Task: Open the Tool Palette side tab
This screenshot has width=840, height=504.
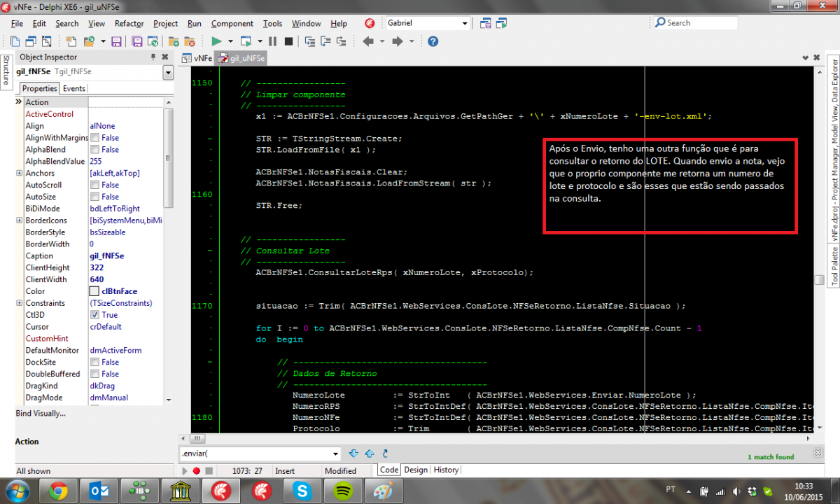Action: (834, 266)
